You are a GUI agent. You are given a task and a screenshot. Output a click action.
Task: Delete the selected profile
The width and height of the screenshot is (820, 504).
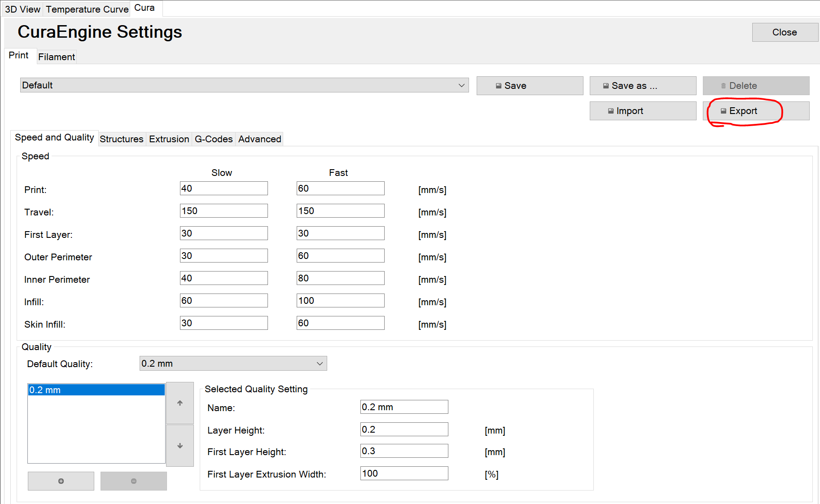(x=756, y=86)
